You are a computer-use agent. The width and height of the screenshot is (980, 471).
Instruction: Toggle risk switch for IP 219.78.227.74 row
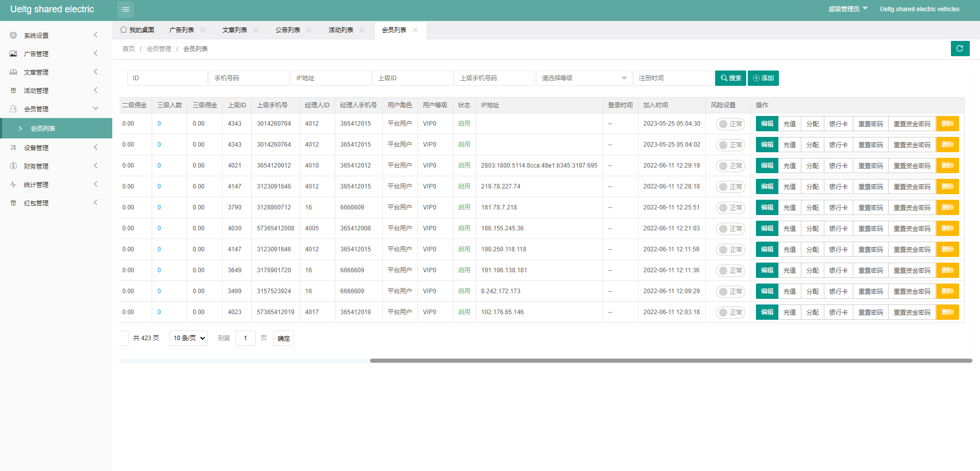pyautogui.click(x=730, y=187)
